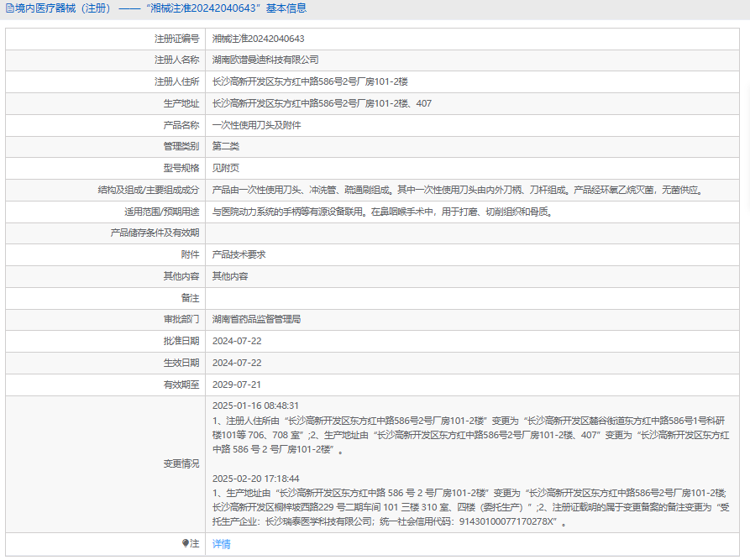Click the 审批部门 label
This screenshot has width=750, height=560.
pos(181,319)
